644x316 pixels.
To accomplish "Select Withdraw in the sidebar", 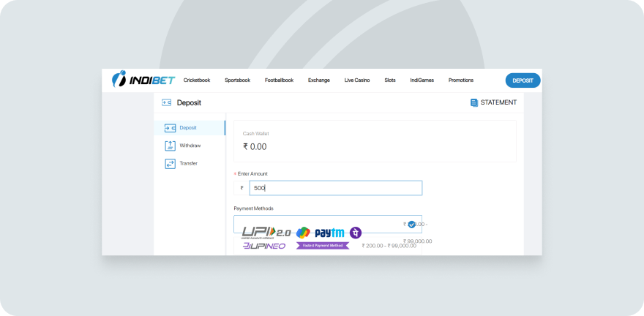I will click(x=190, y=146).
